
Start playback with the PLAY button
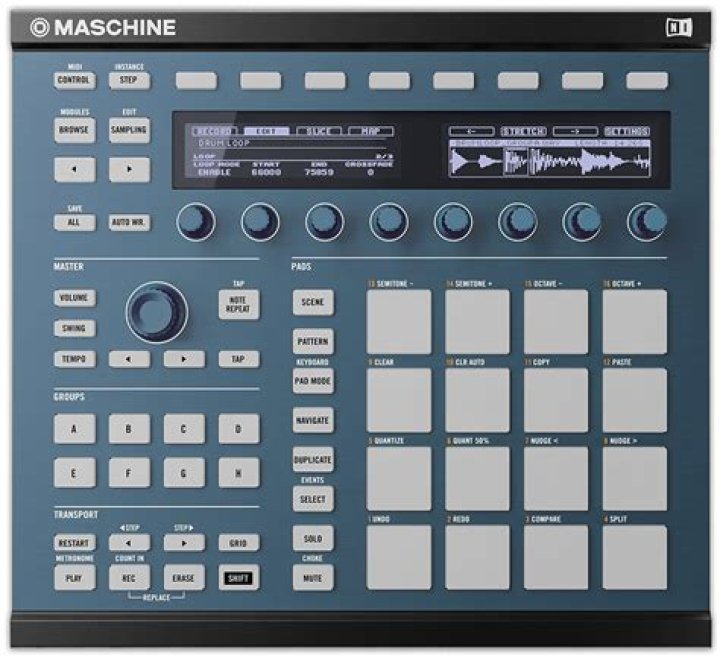tap(74, 578)
